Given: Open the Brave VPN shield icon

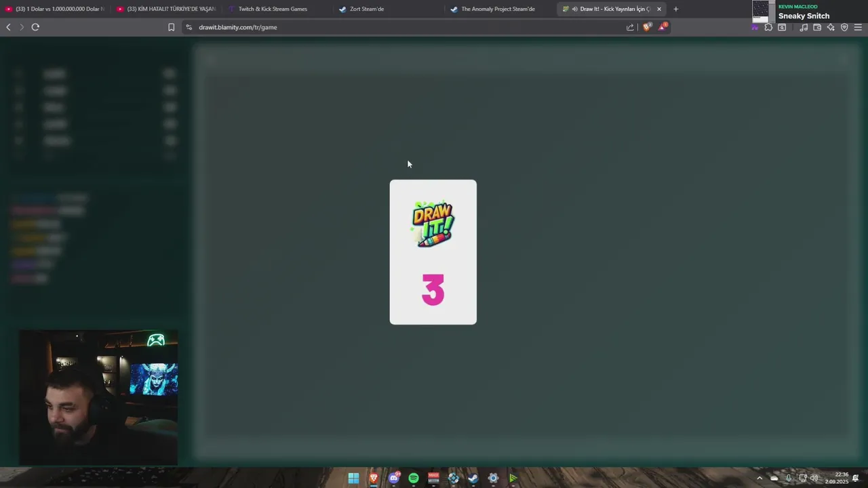Looking at the screenshot, I should pos(844,27).
